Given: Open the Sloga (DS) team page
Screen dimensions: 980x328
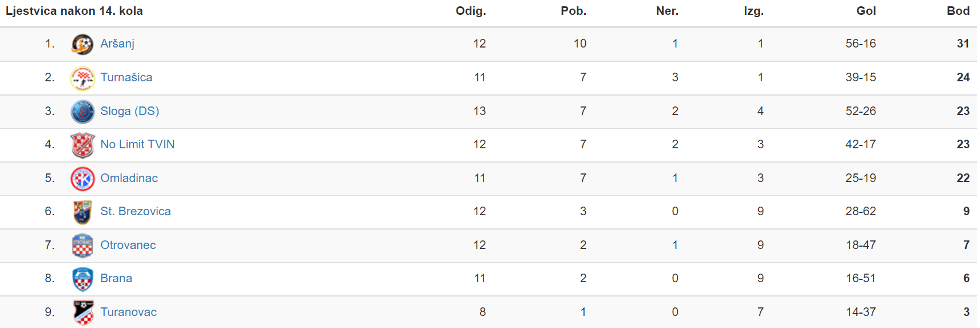Looking at the screenshot, I should pyautogui.click(x=130, y=111).
